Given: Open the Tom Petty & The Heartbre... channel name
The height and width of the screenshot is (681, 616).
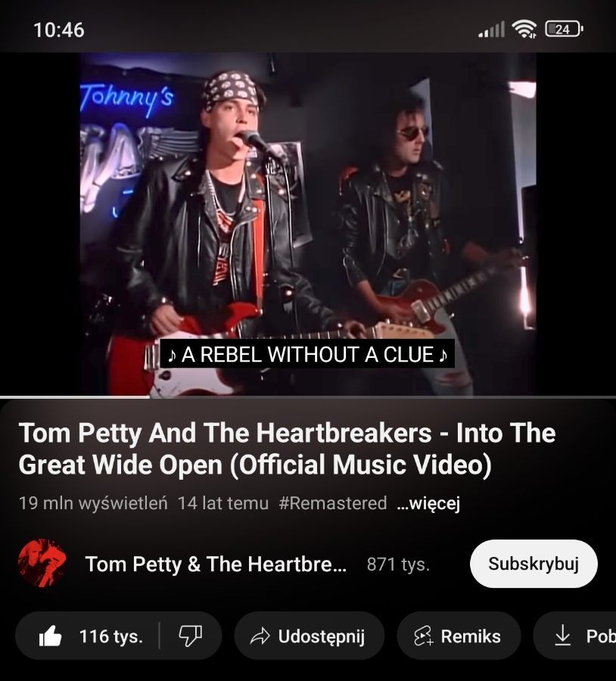Looking at the screenshot, I should click(216, 564).
